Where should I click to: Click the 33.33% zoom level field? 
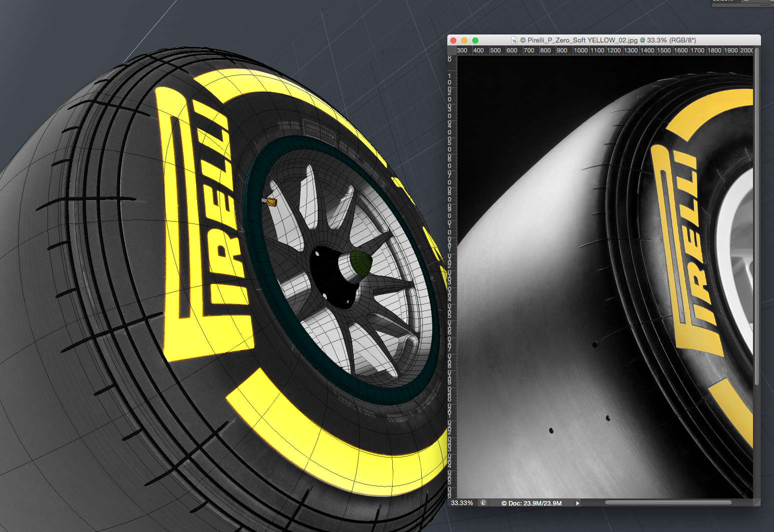coord(462,502)
